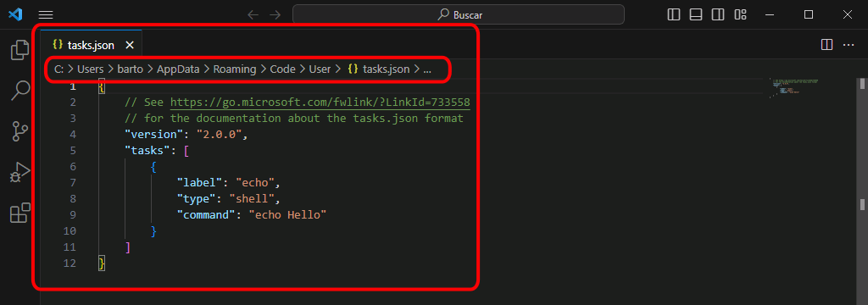Click the "echo" label value
868x305 pixels.
click(x=255, y=183)
